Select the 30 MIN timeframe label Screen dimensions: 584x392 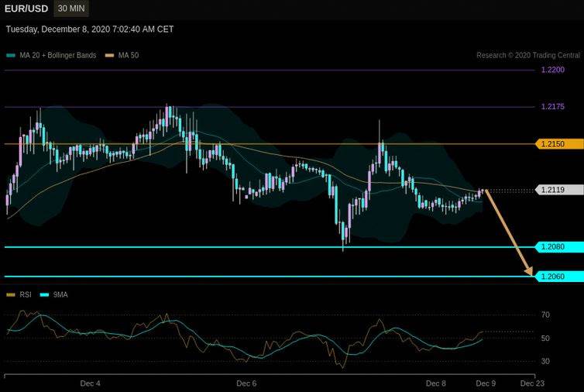click(x=71, y=9)
